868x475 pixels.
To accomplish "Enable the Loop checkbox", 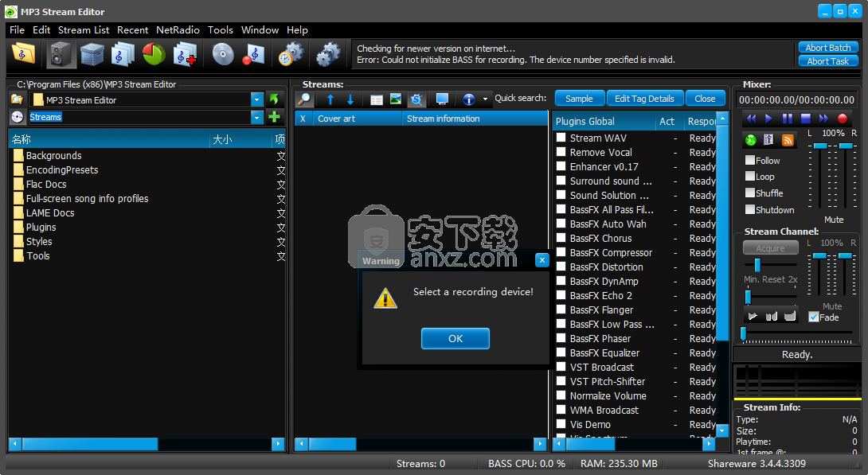I will [750, 177].
